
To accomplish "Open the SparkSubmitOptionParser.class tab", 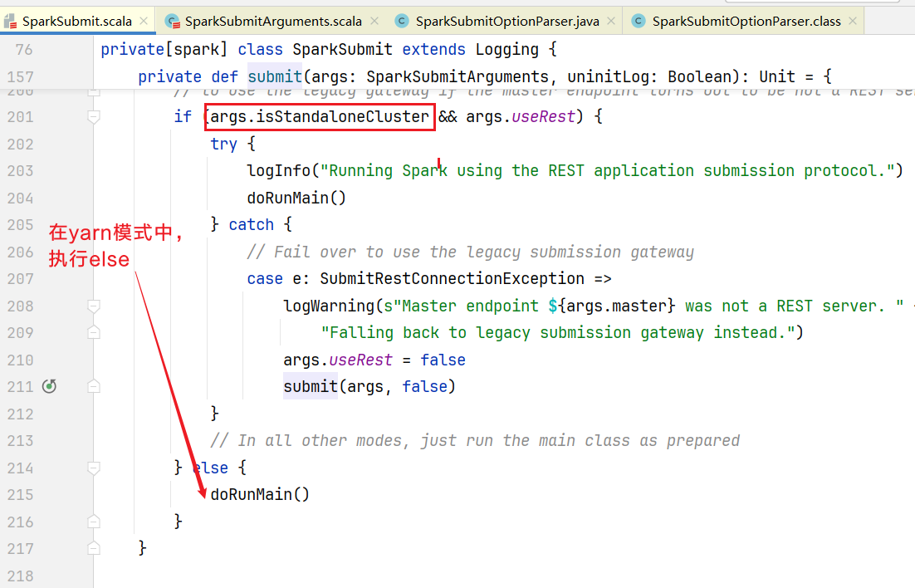I will [x=746, y=22].
